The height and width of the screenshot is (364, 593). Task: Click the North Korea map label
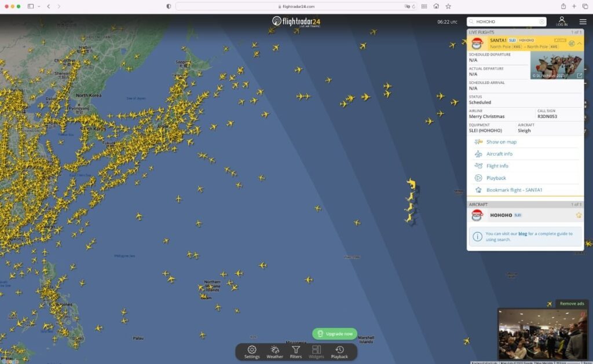[x=89, y=95]
